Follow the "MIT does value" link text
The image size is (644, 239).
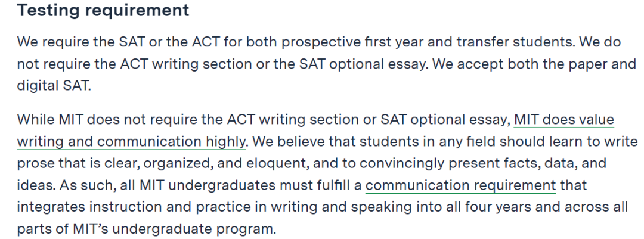(564, 120)
